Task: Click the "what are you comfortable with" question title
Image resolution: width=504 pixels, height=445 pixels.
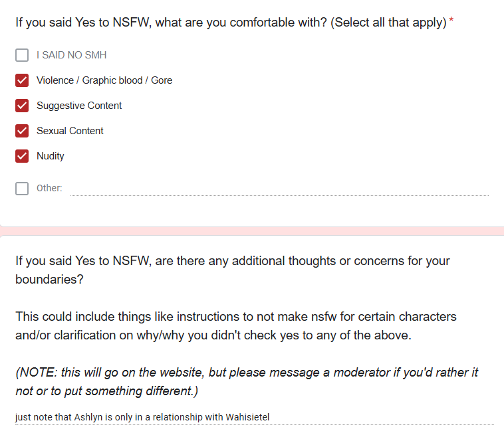Action: click(231, 23)
